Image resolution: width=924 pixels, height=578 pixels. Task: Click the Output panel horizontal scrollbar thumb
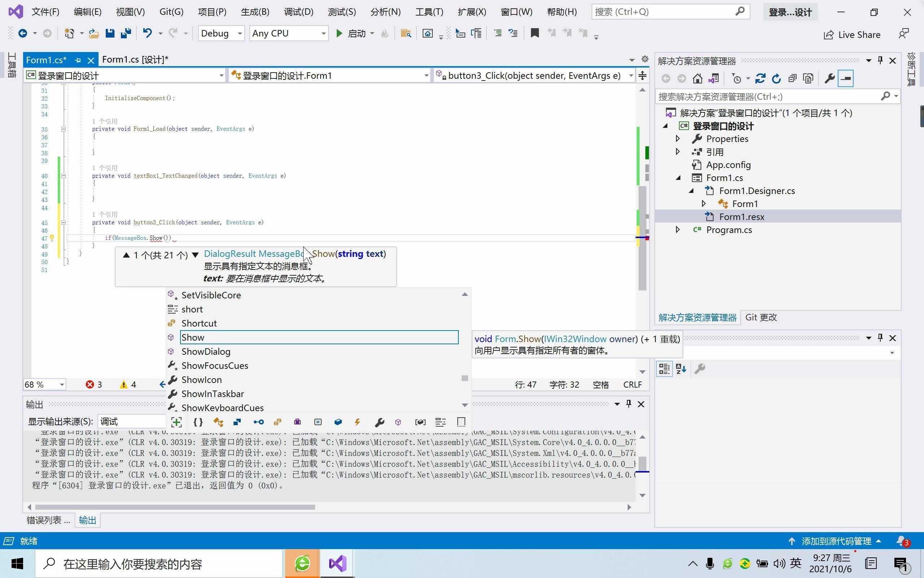pyautogui.click(x=175, y=507)
